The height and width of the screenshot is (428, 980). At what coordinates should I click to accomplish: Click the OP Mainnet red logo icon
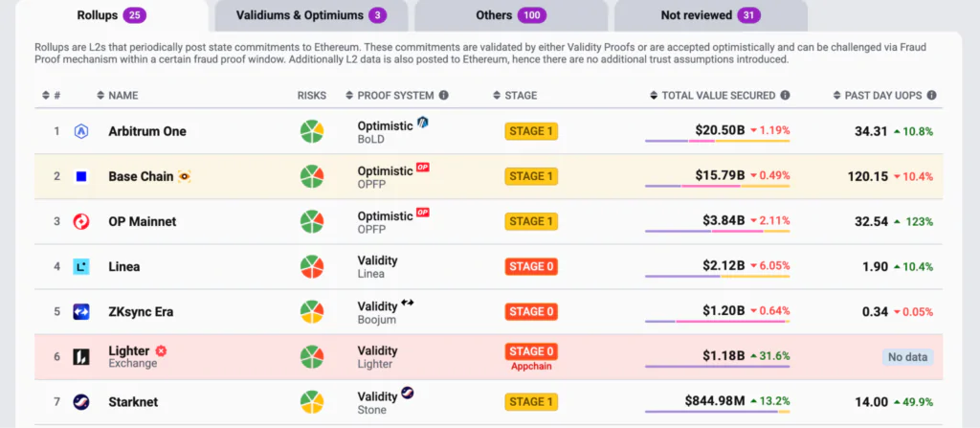click(x=81, y=221)
